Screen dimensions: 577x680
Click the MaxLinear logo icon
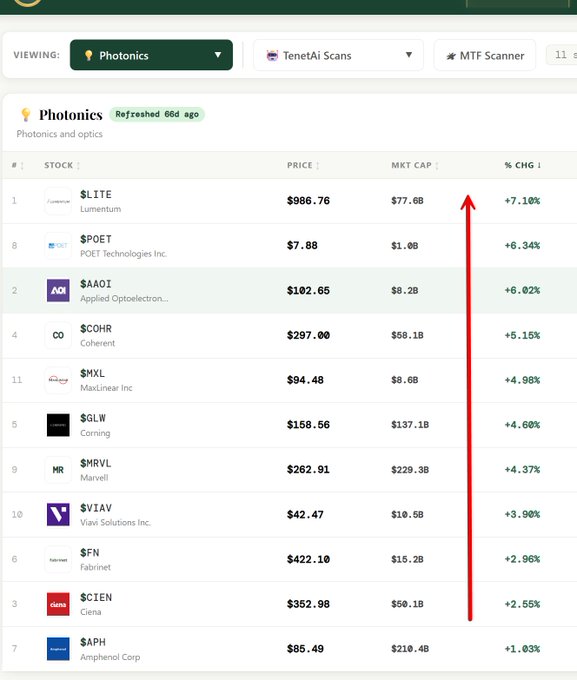pos(58,380)
